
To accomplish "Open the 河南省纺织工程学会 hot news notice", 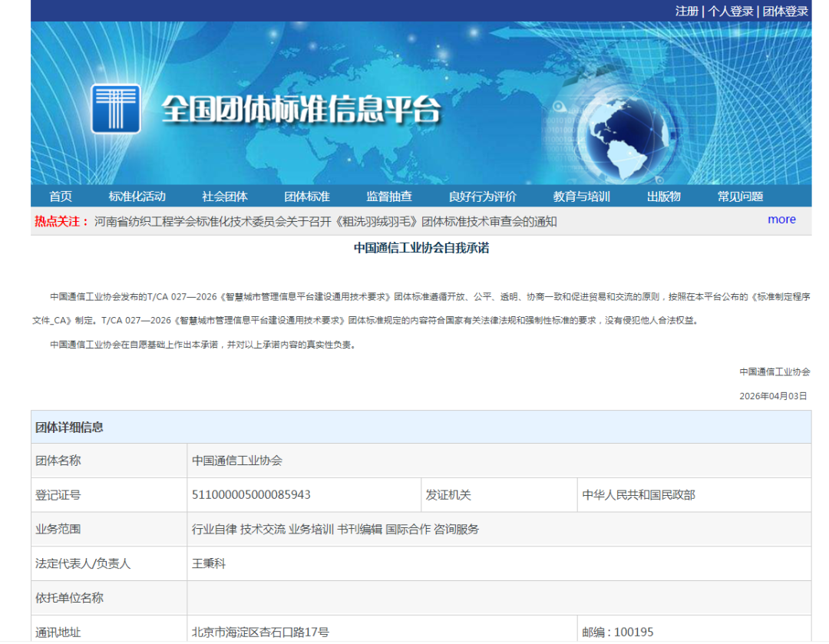I will point(325,222).
